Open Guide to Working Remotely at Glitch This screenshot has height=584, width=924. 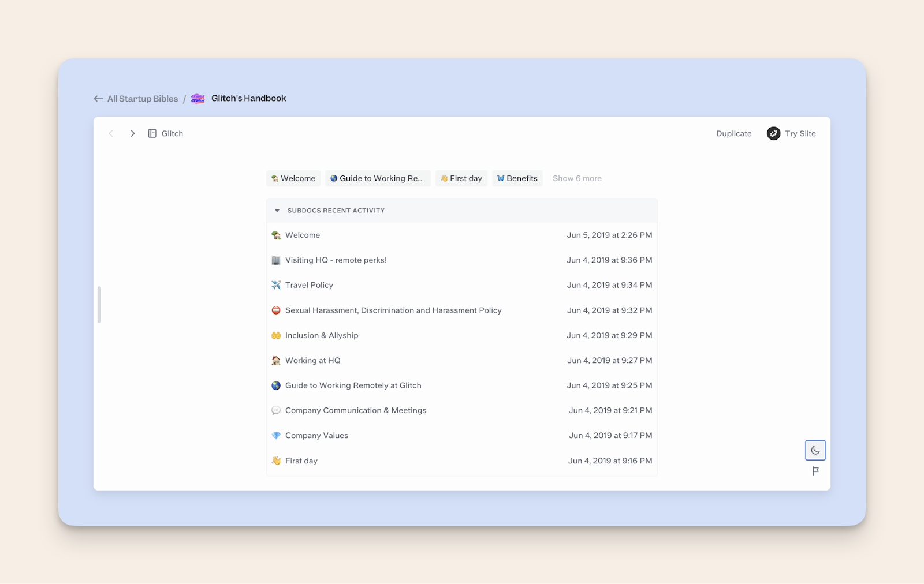coord(462,385)
